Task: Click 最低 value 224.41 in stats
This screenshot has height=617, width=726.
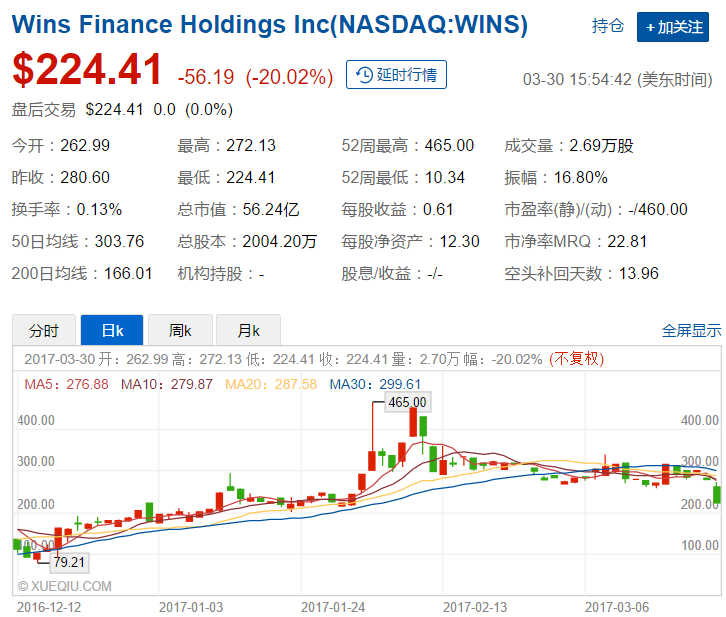Action: pos(250,177)
